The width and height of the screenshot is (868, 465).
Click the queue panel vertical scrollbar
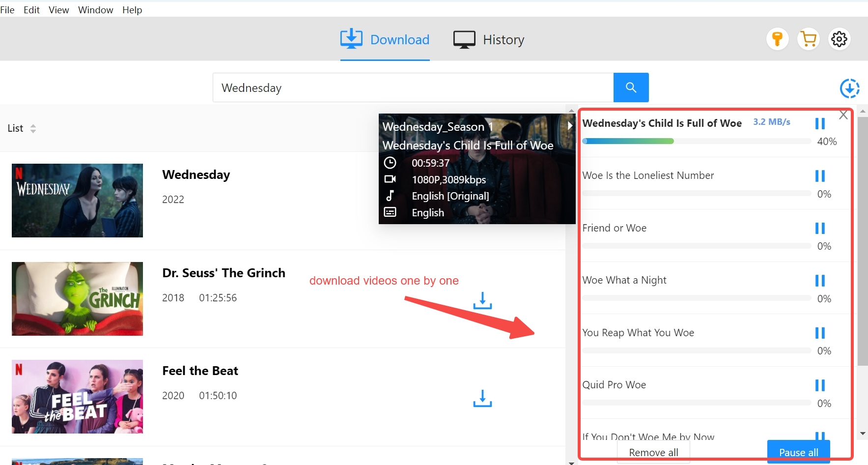[863, 241]
